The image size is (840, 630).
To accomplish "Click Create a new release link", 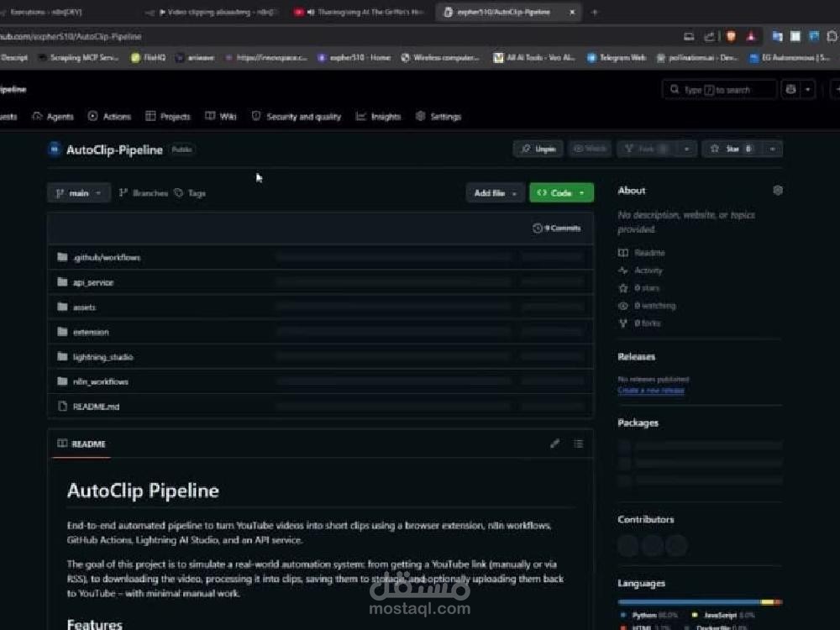I will coord(651,390).
